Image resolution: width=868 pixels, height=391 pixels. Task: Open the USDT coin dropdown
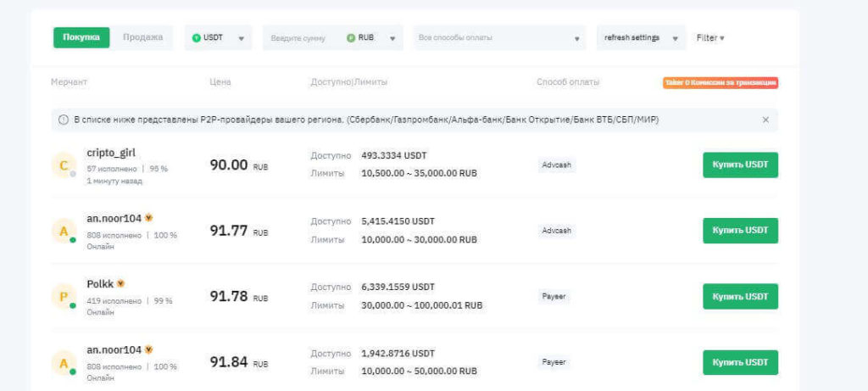(x=219, y=38)
